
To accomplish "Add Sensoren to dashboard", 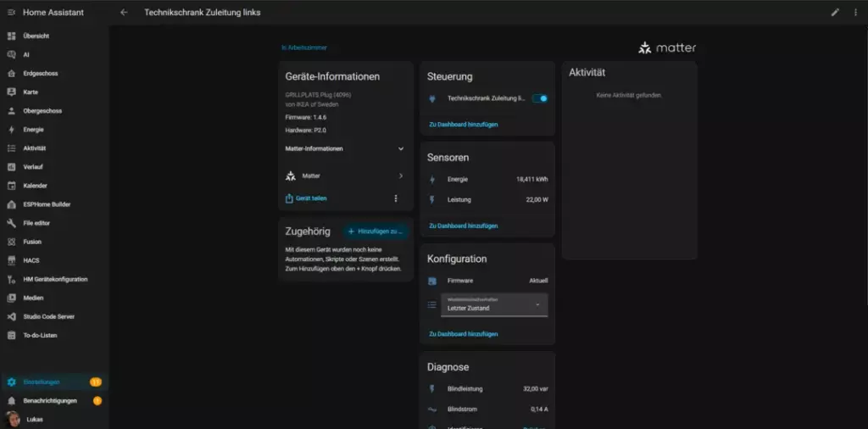I will (x=464, y=226).
